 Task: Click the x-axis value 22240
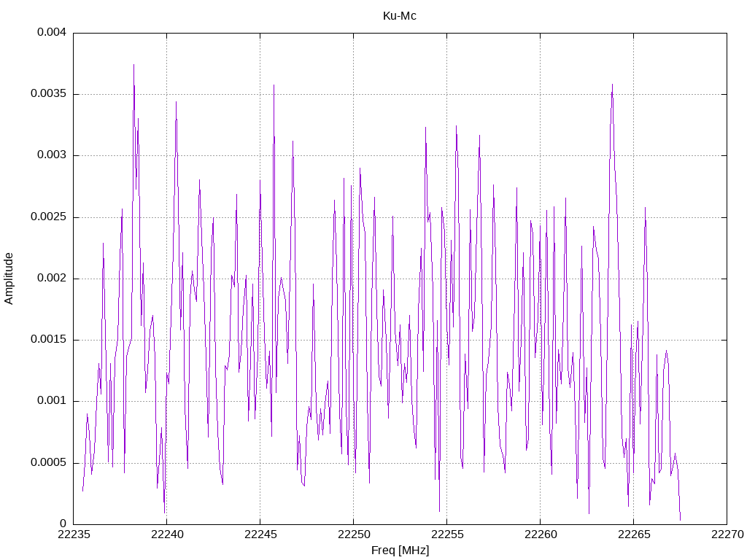pyautogui.click(x=167, y=534)
